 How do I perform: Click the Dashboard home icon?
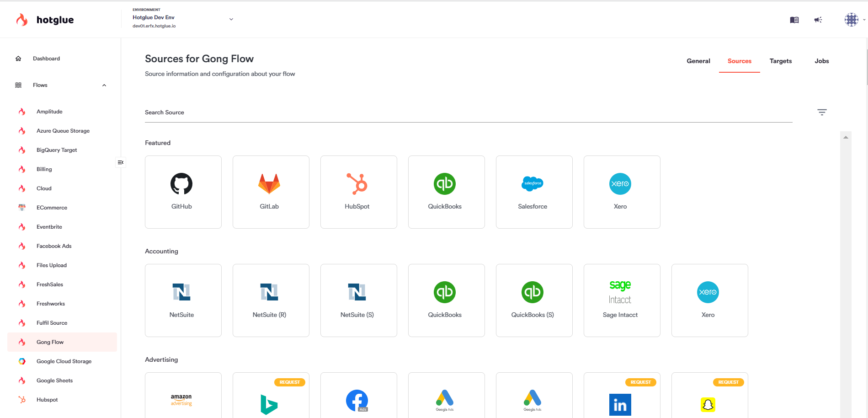click(x=18, y=59)
